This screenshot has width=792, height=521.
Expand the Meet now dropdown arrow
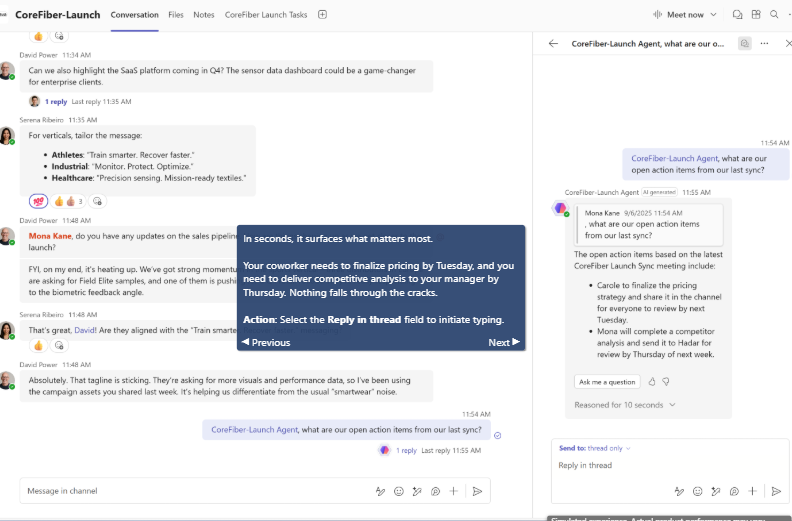714,15
